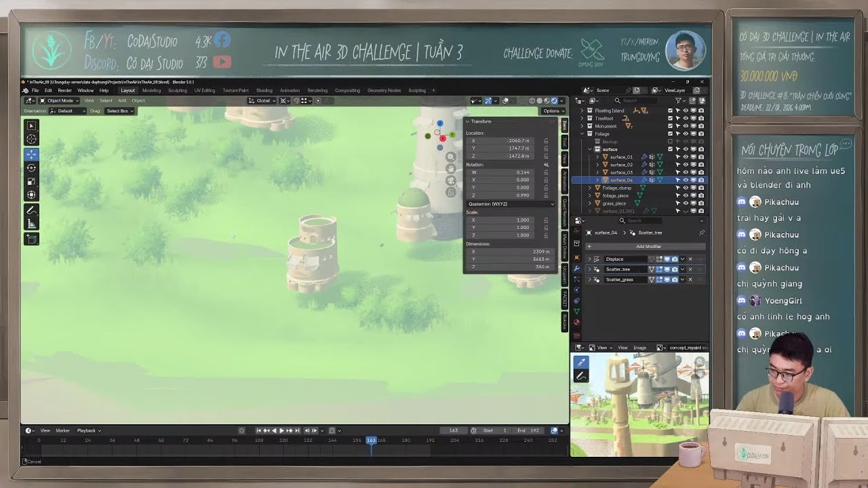
Task: Select the image editor sample eyedropper tool
Action: 580,363
